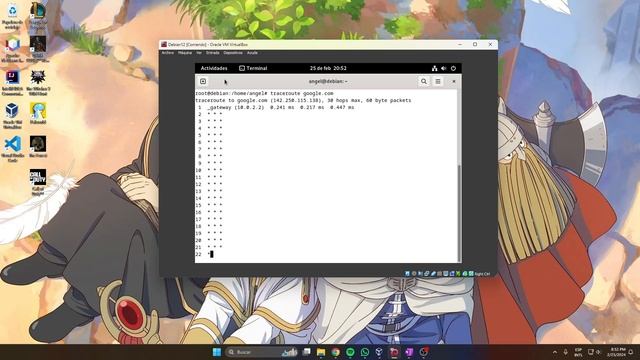The width and height of the screenshot is (640, 360).
Task: Click the terminal line numbered 22
Action: pos(204,254)
